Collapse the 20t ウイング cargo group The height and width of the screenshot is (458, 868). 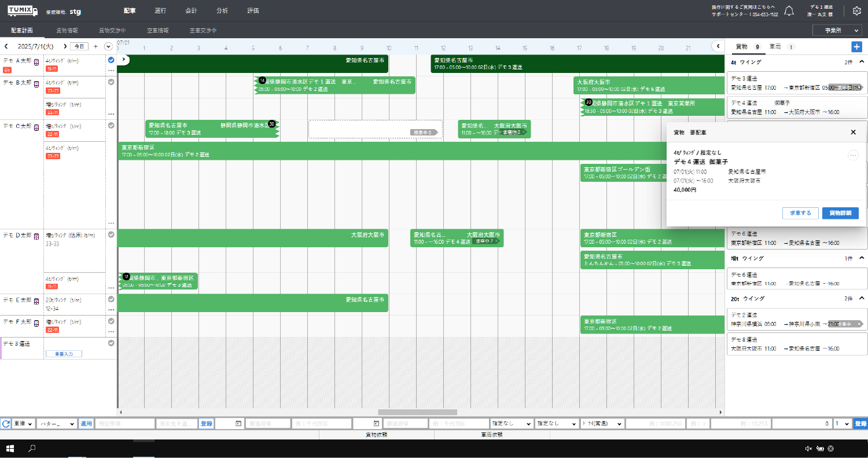(x=861, y=299)
